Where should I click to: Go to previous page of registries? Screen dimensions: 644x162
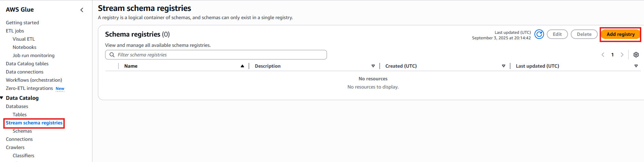(603, 55)
